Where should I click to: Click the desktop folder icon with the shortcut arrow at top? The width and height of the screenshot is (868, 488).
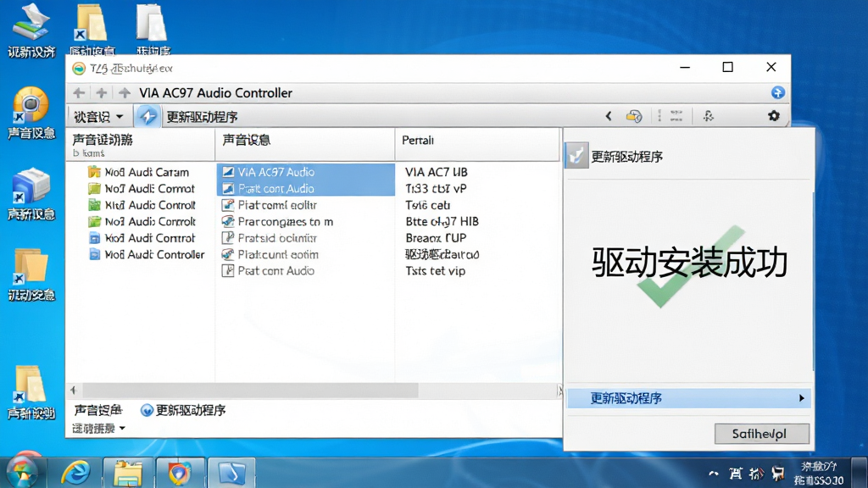[92, 30]
